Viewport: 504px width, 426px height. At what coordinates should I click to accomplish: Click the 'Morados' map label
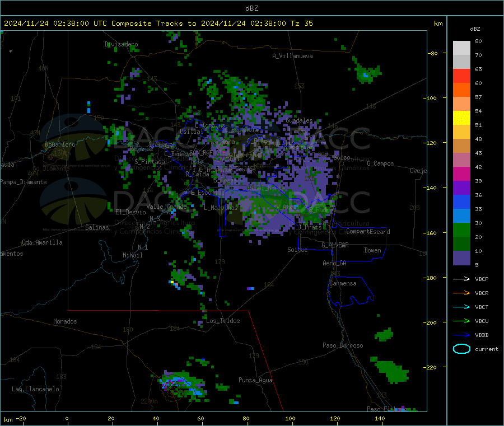tap(65, 321)
